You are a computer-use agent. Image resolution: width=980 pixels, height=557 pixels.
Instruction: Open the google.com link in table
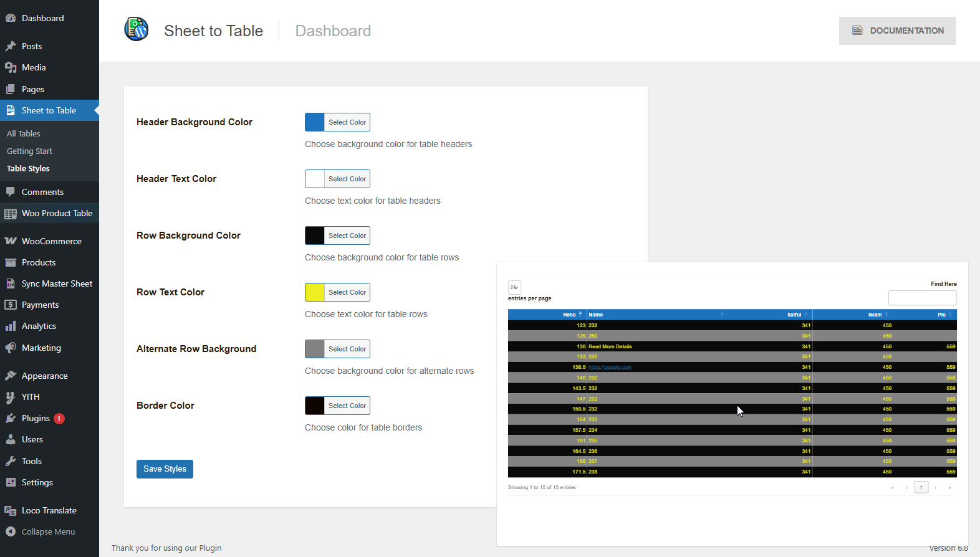610,368
